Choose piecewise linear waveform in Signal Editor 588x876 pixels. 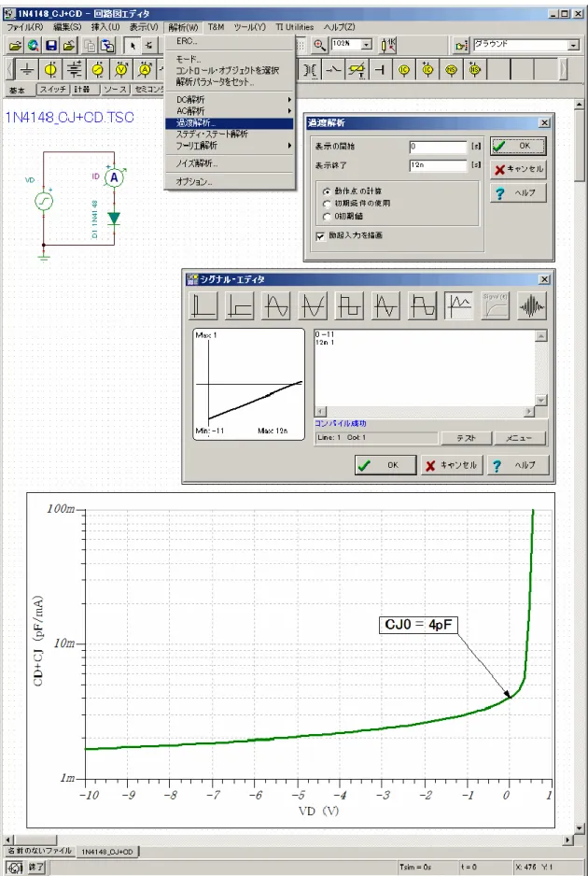pyautogui.click(x=459, y=305)
